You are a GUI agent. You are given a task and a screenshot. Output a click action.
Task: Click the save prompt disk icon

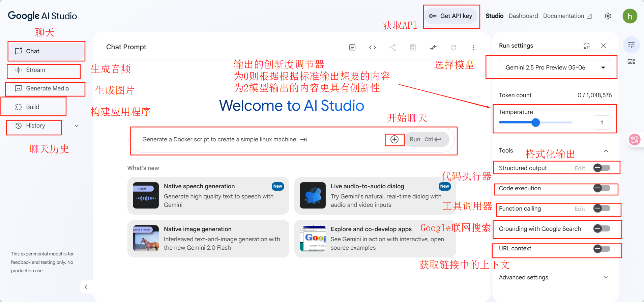[413, 47]
